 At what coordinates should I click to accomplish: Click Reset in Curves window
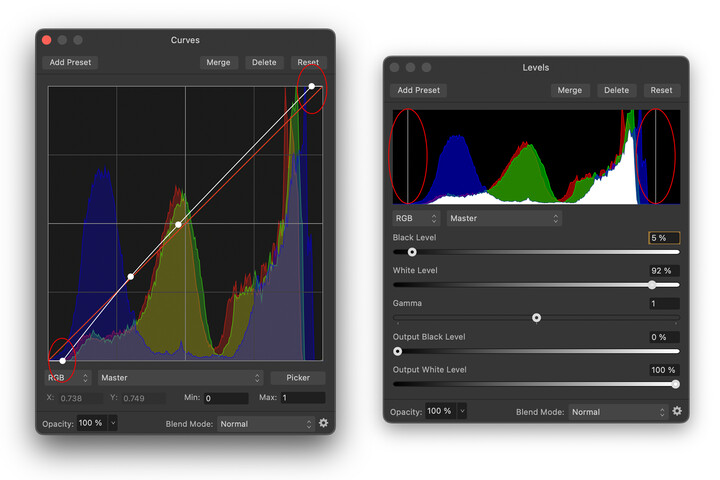coord(308,62)
